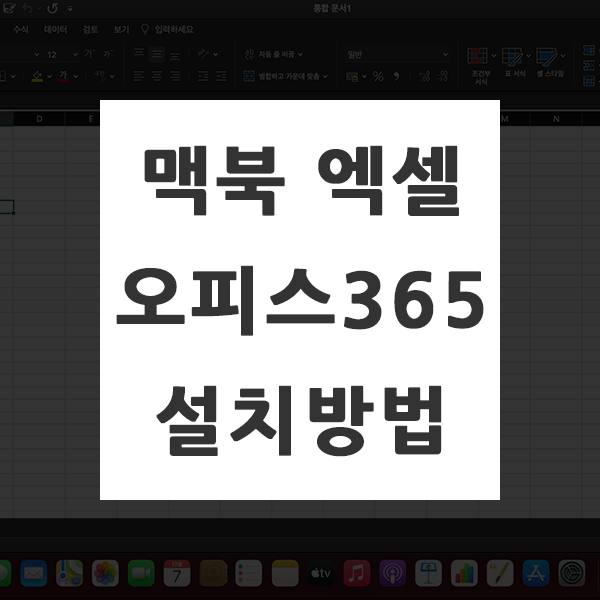
Task: Open the borders dropdown arrow
Action: click(13, 77)
